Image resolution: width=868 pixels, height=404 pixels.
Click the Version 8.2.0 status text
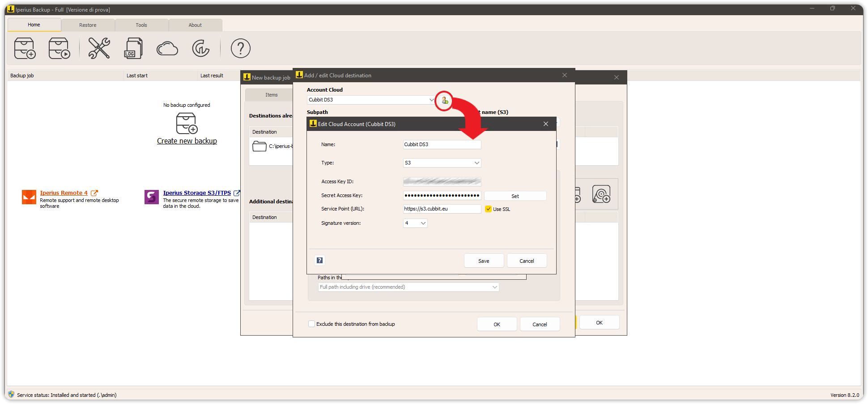click(845, 395)
